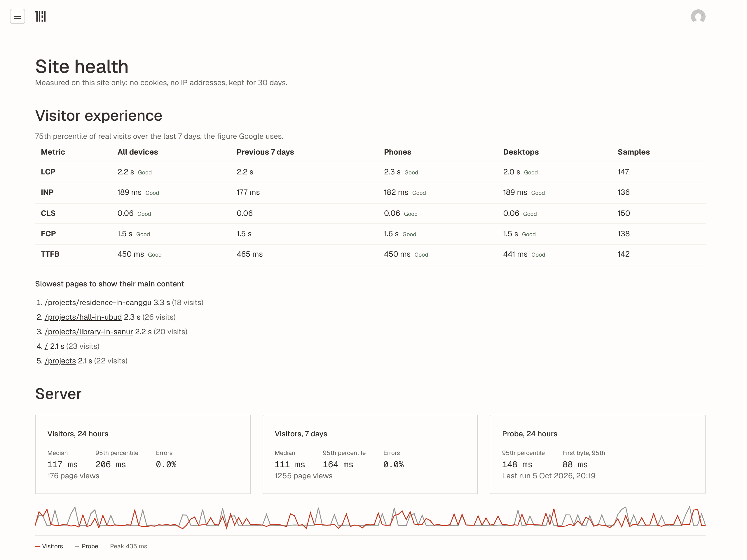Click "Last run 5 Oct 2026, 20:19"

[x=548, y=476]
